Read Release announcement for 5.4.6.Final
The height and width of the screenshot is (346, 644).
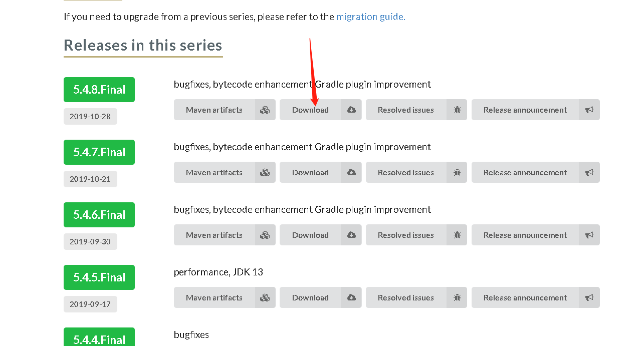coord(525,235)
